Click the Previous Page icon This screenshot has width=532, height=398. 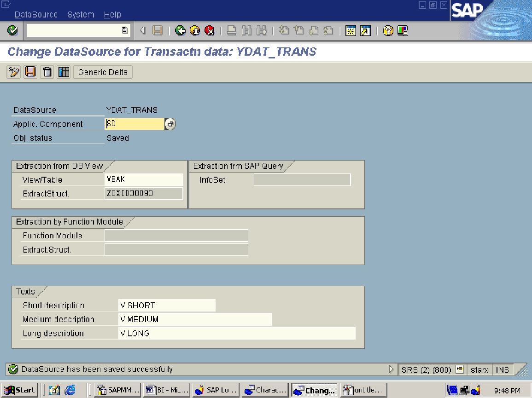298,30
